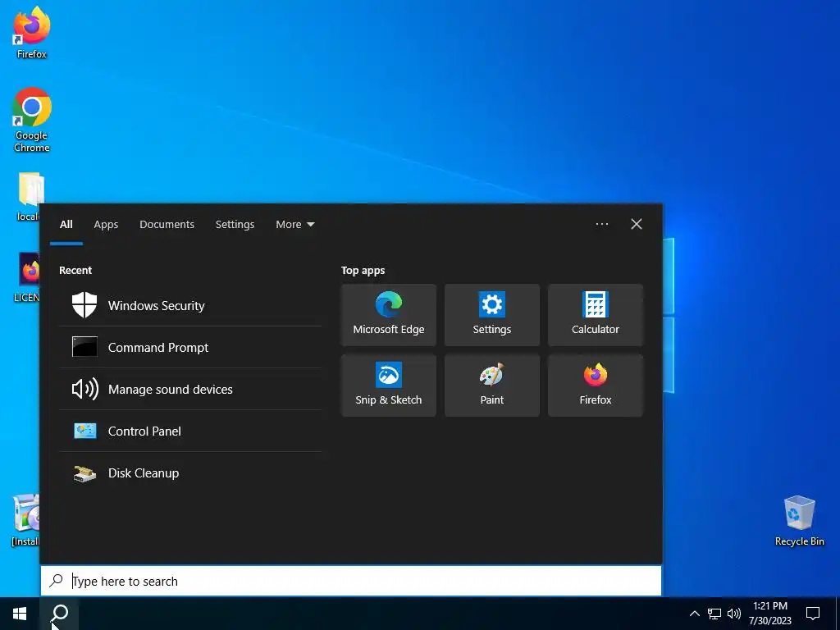Click the Type here to search field
The height and width of the screenshot is (630, 840).
351,581
